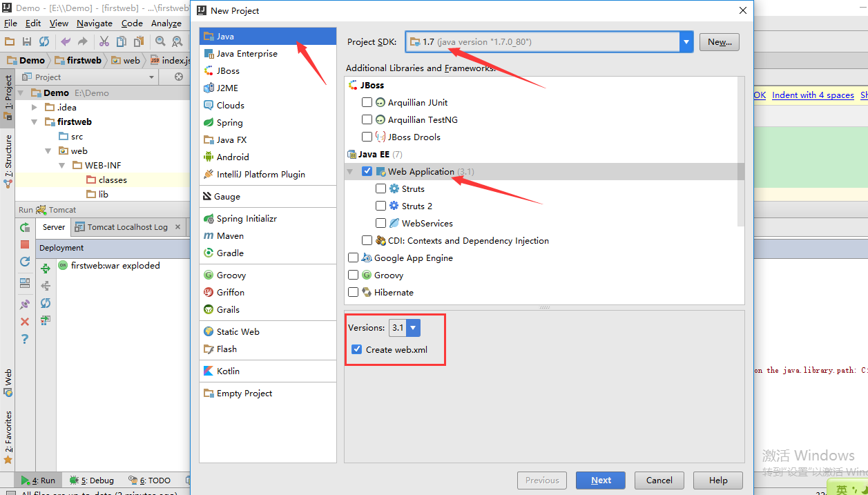Enable the Struts checkbox
The width and height of the screenshot is (868, 495).
click(380, 188)
